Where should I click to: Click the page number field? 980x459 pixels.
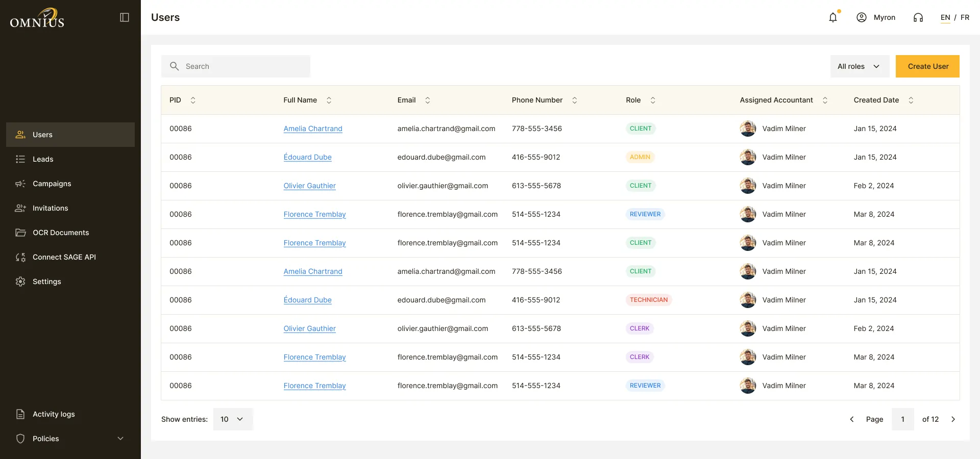click(x=902, y=419)
